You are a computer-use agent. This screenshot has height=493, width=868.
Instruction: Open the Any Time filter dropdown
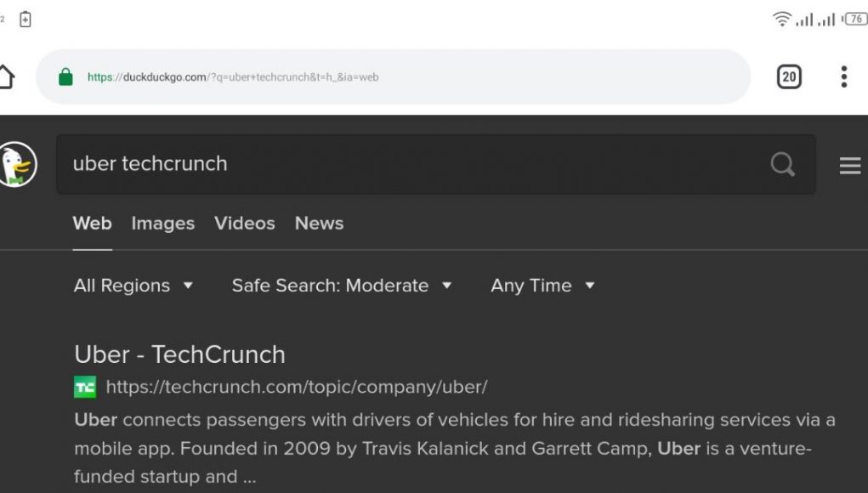click(x=543, y=286)
